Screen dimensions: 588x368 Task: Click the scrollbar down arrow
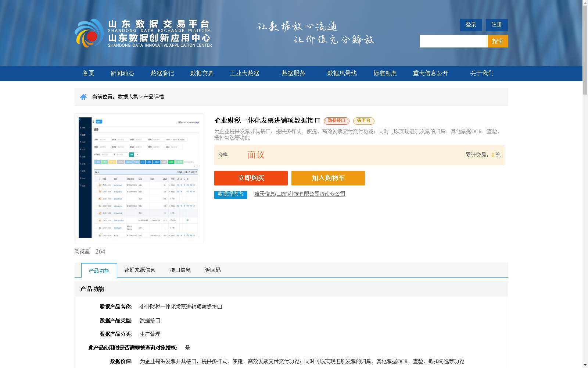(585, 365)
